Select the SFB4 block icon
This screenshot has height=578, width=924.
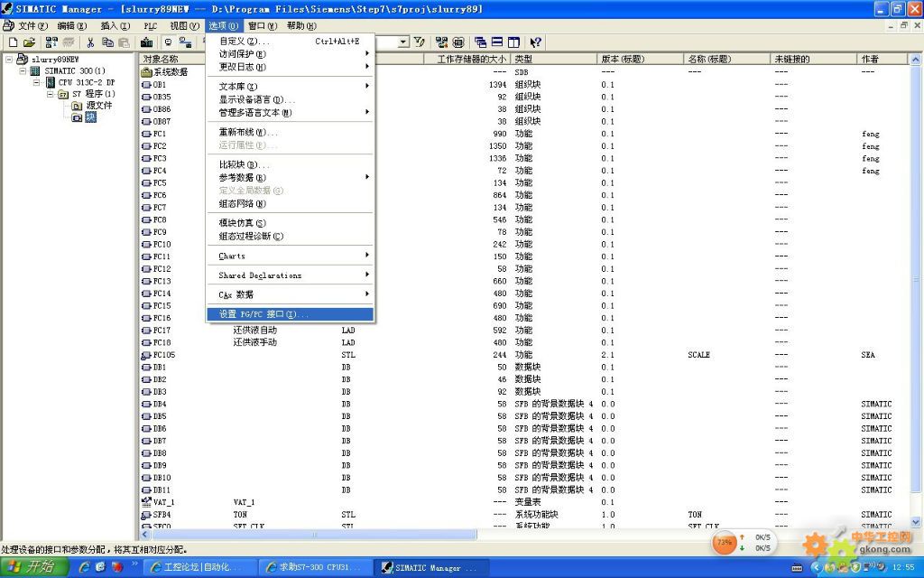[x=147, y=515]
